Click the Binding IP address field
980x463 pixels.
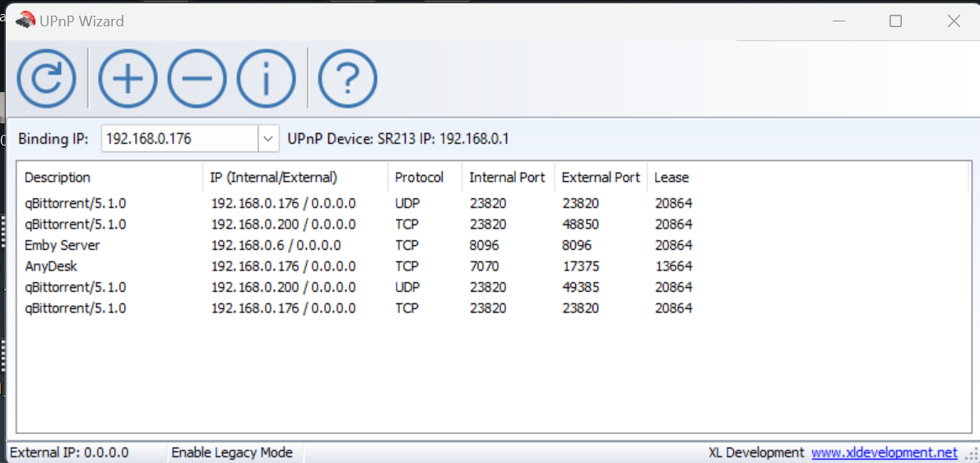coord(179,139)
